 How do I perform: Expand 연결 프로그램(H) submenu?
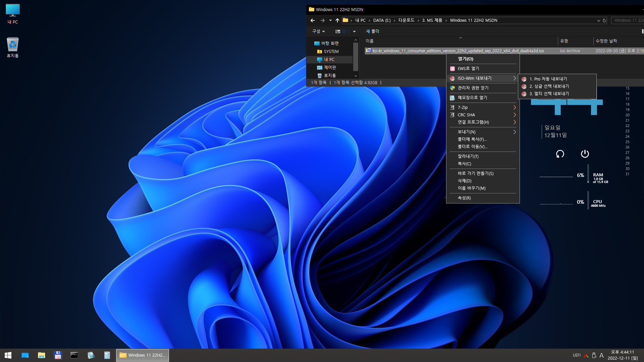click(483, 122)
